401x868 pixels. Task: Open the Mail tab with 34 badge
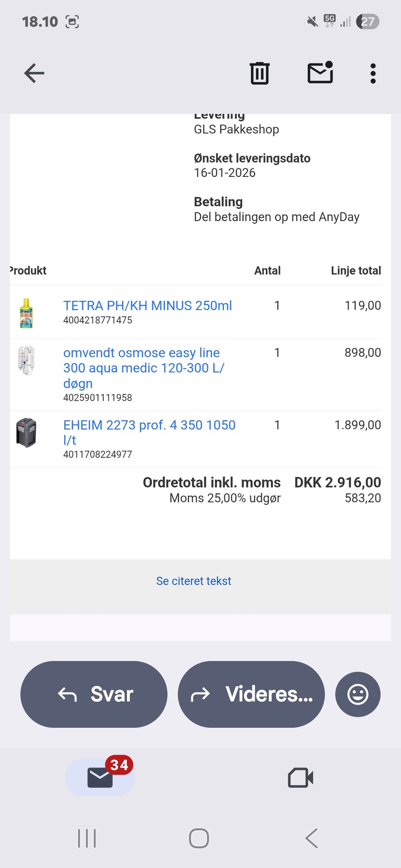tap(100, 777)
